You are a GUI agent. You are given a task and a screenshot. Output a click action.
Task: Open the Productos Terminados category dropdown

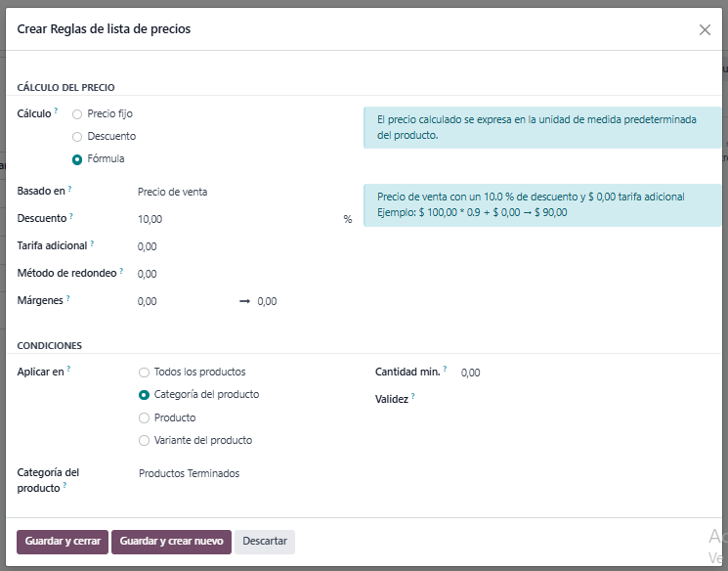tap(244, 474)
